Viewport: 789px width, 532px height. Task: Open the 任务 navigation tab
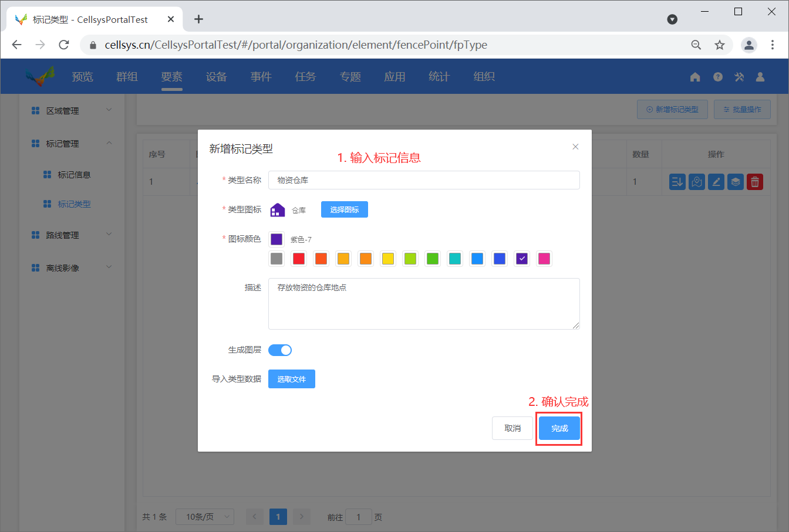pos(306,77)
